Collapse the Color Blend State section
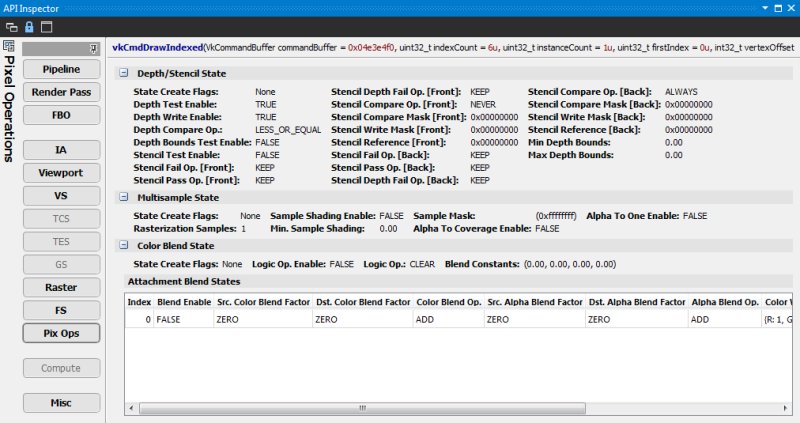This screenshot has width=800, height=423. pos(123,246)
